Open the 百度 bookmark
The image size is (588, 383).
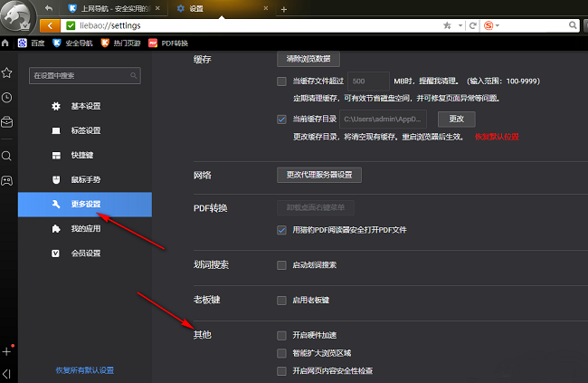click(31, 43)
